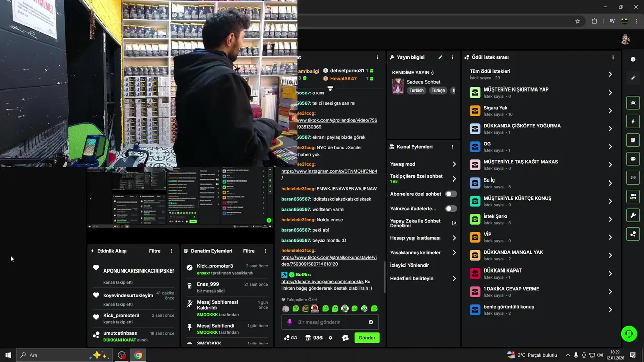
Task: Open Filtre in Etkinlik Akışı panel
Action: click(x=155, y=251)
